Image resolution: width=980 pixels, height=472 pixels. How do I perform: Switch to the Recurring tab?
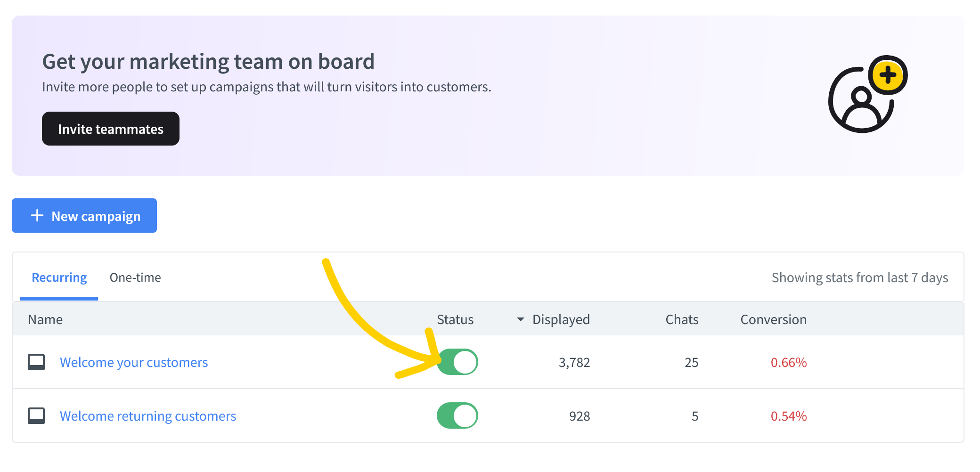tap(59, 277)
